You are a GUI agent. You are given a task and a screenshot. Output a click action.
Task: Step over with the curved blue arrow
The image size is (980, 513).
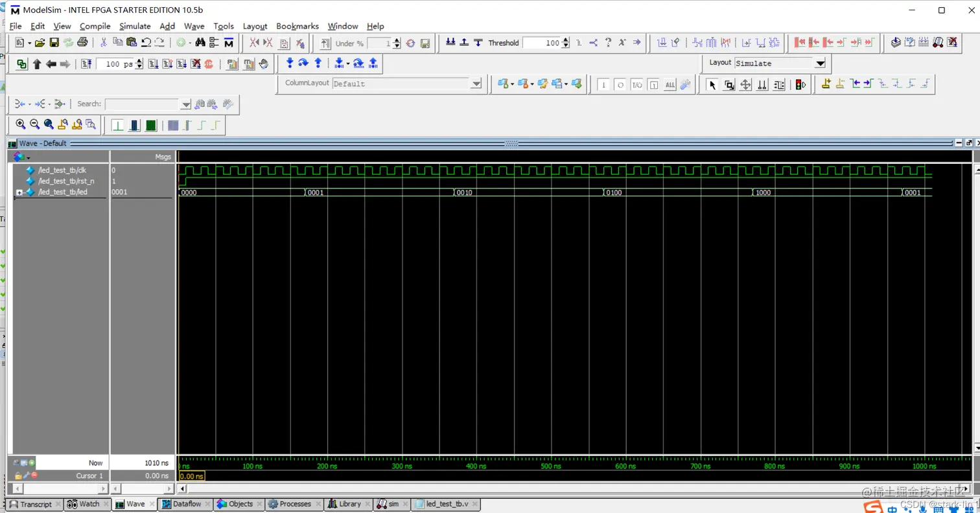tap(303, 63)
